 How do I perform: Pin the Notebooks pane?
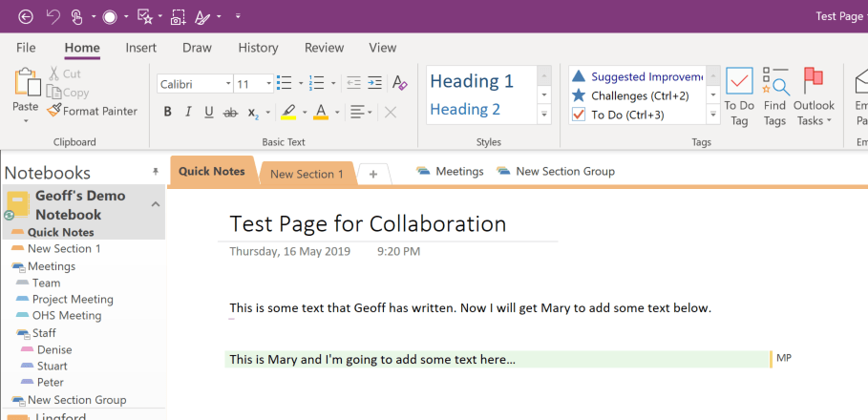tap(156, 172)
